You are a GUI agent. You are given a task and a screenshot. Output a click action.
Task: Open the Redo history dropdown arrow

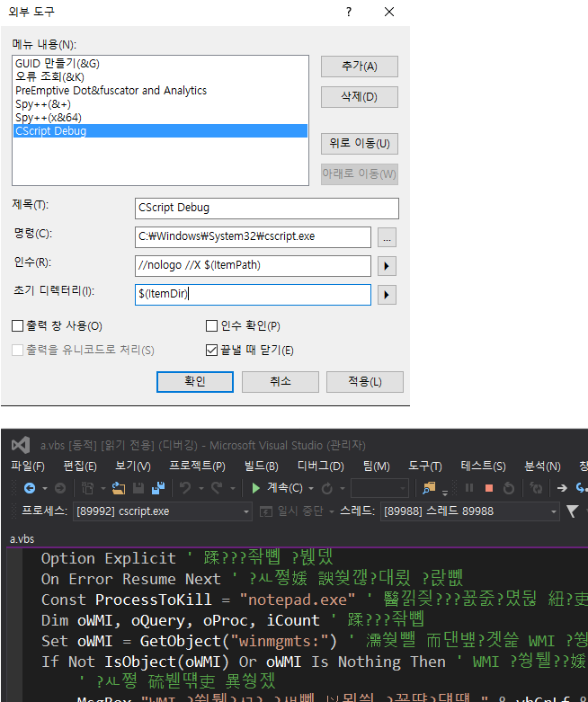pyautogui.click(x=233, y=488)
